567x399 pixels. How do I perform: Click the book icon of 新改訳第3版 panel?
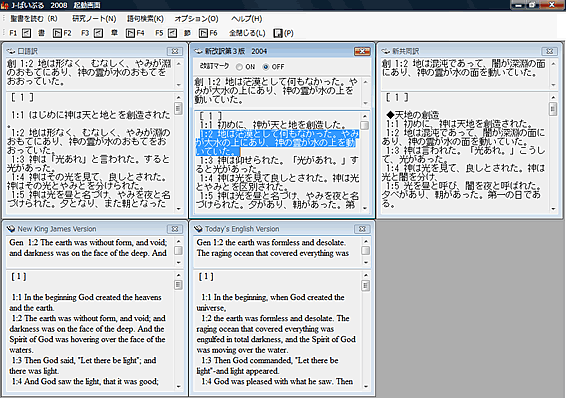[198, 51]
